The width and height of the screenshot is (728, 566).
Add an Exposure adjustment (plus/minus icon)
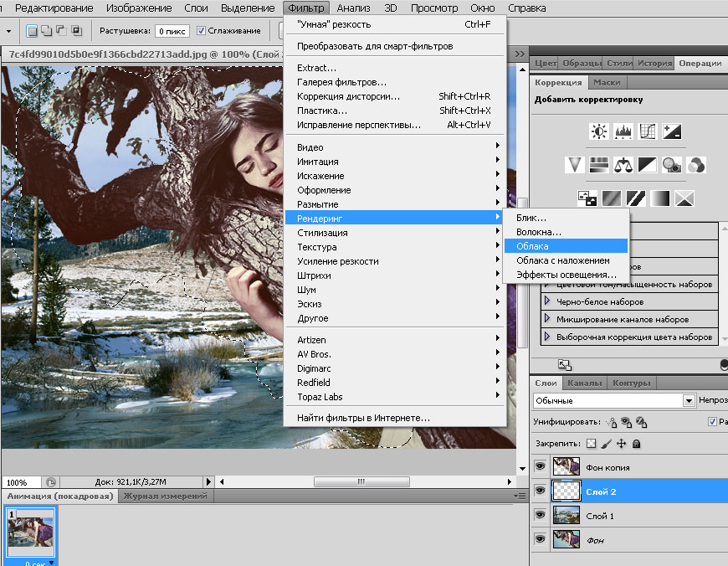671,131
